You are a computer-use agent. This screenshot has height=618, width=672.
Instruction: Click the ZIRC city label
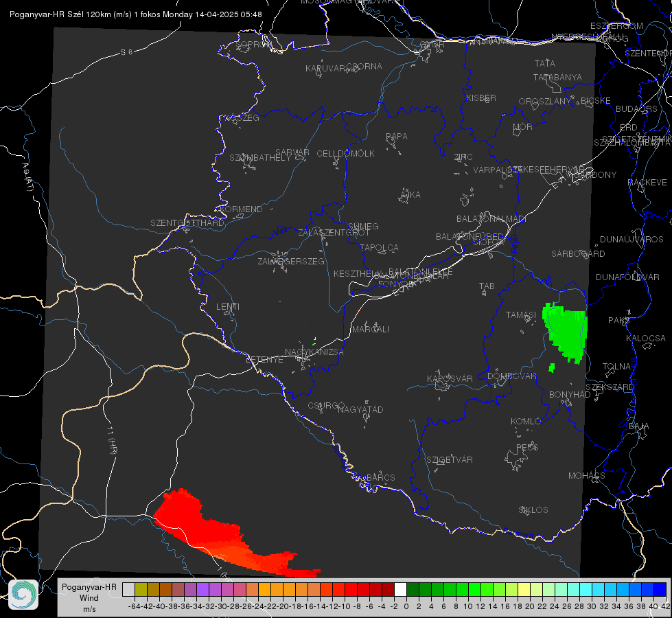pyautogui.click(x=463, y=157)
